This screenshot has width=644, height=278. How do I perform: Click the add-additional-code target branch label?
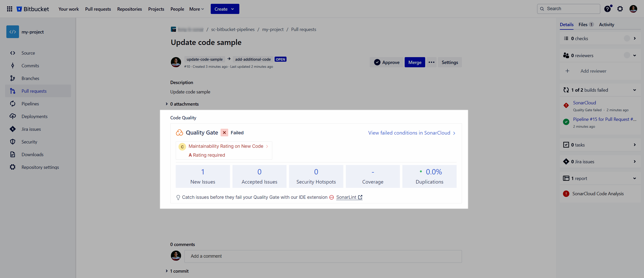[253, 59]
